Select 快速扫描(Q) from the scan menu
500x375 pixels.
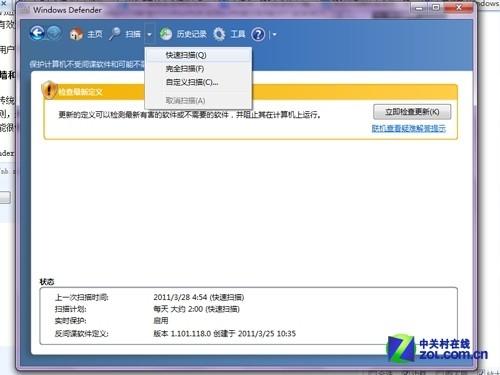point(198,55)
